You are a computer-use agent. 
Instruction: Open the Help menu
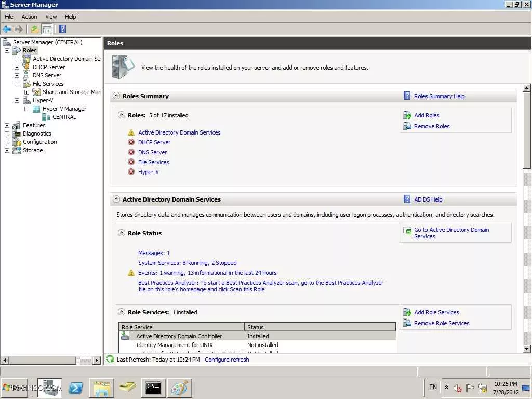click(71, 17)
